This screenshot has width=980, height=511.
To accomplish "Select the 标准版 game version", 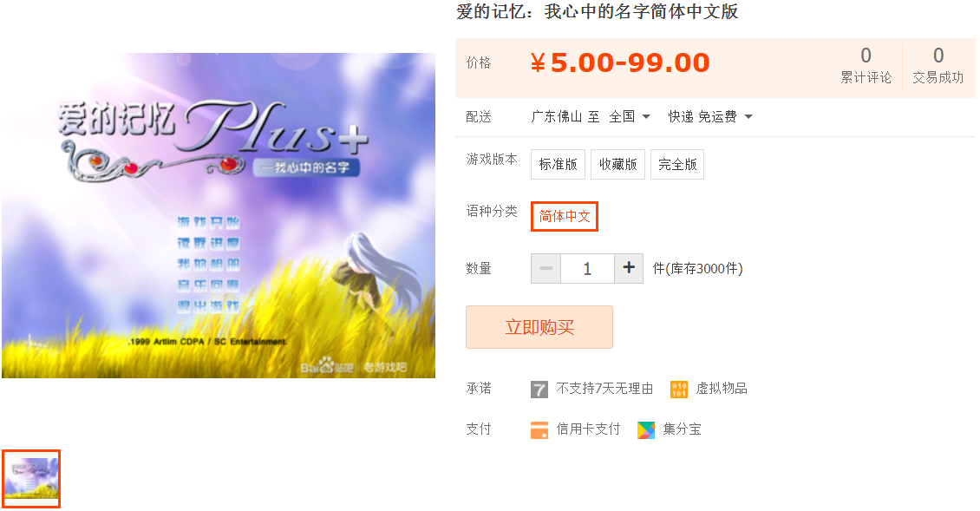I will point(559,165).
